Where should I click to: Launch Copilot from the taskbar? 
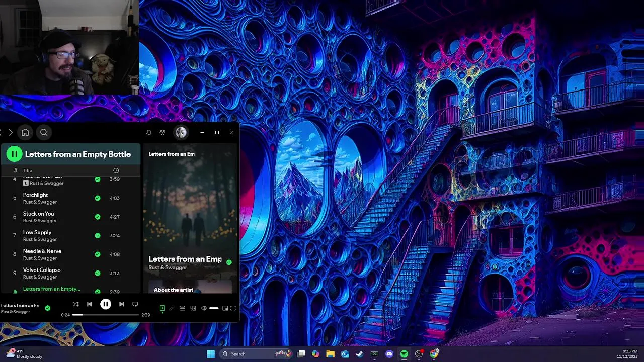[x=315, y=354]
